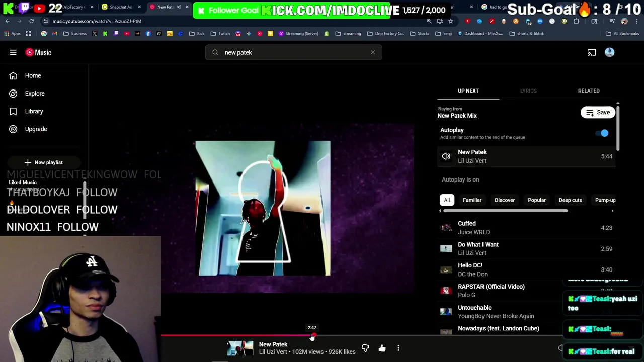Viewport: 644px width, 362px height.
Task: Select the All filter chip
Action: (447, 200)
